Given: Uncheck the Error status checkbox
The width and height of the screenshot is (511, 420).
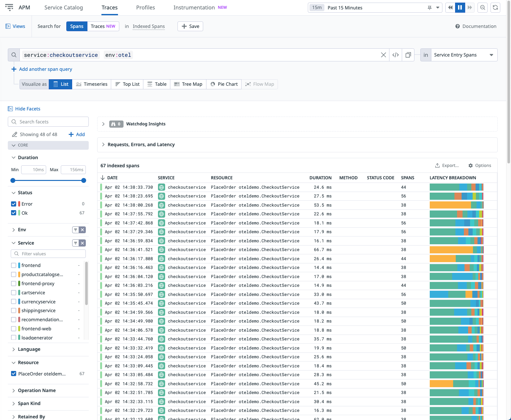Looking at the screenshot, I should tap(14, 204).
